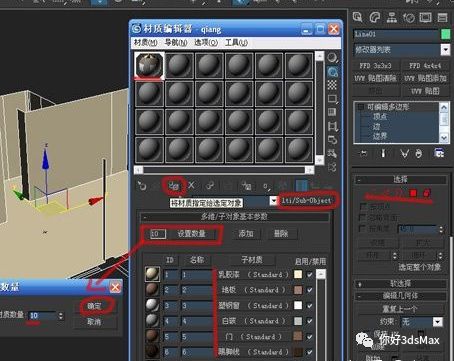Viewport: 454px width, 361px height.
Task: Open the 修改器列表 modifier list dropdown
Action: pos(445,50)
